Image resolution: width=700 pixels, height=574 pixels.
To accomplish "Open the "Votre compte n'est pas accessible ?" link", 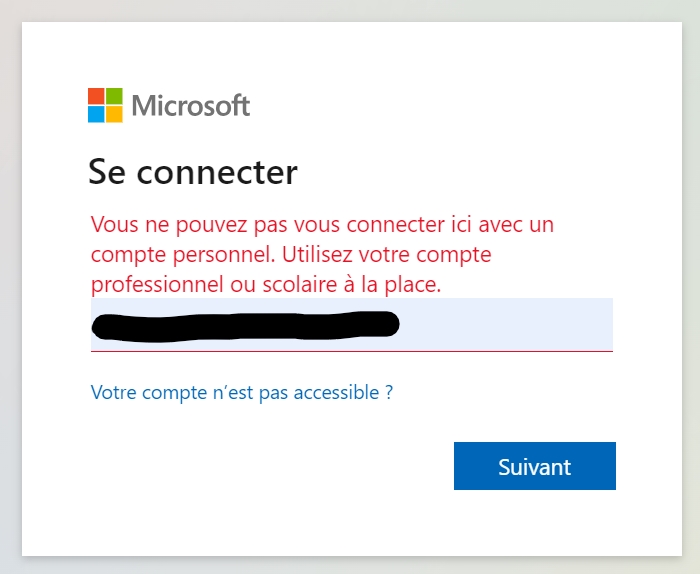I will [x=241, y=392].
